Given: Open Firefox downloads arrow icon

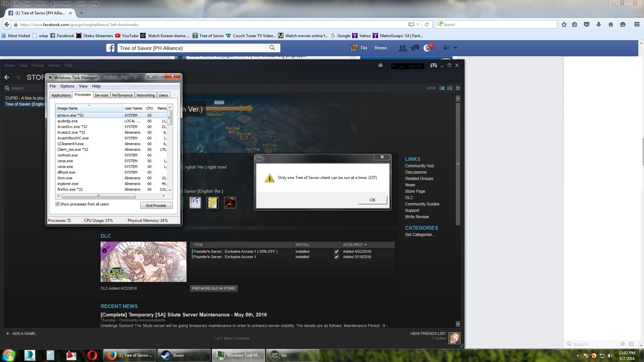Looking at the screenshot, I should [x=599, y=24].
